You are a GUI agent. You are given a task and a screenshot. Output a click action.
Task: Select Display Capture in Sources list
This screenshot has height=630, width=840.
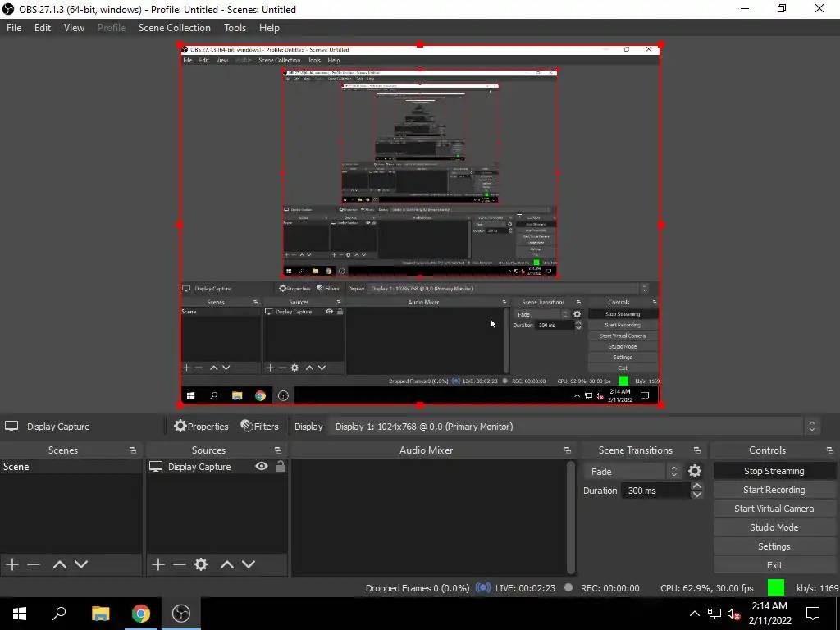coord(199,467)
